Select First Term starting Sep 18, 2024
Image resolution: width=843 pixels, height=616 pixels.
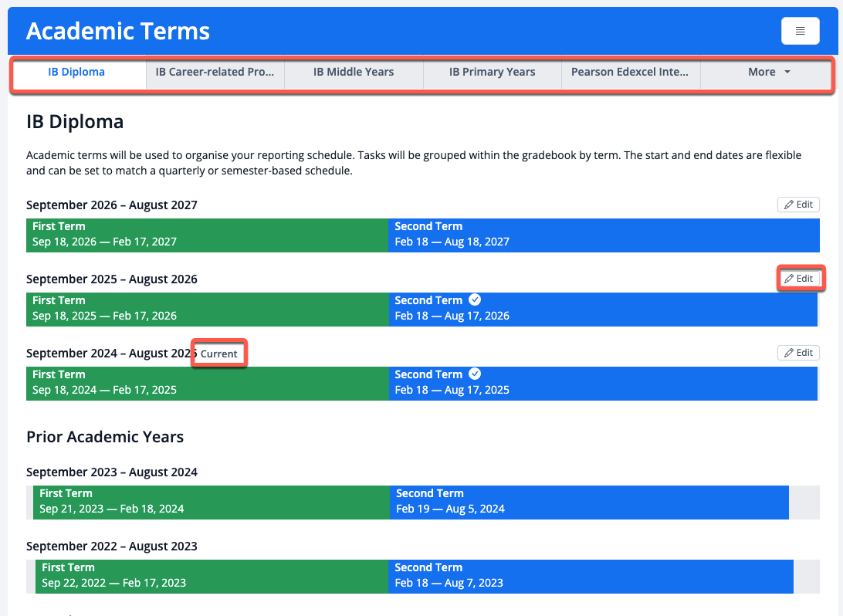(208, 383)
